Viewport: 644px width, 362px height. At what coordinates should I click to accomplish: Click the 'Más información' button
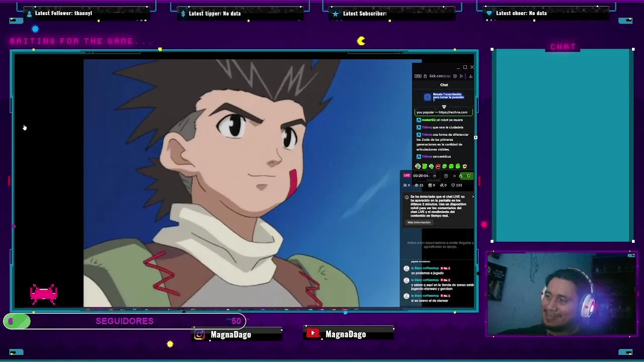(419, 222)
